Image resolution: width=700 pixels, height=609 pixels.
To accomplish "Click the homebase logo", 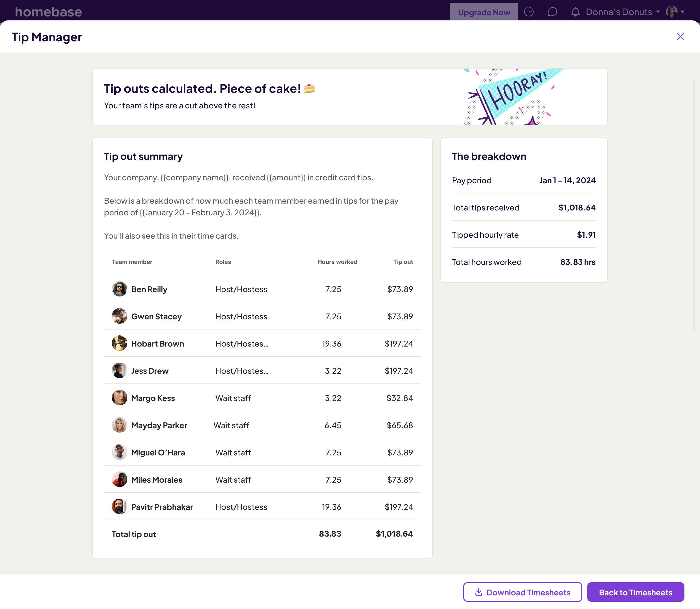I will click(x=48, y=12).
